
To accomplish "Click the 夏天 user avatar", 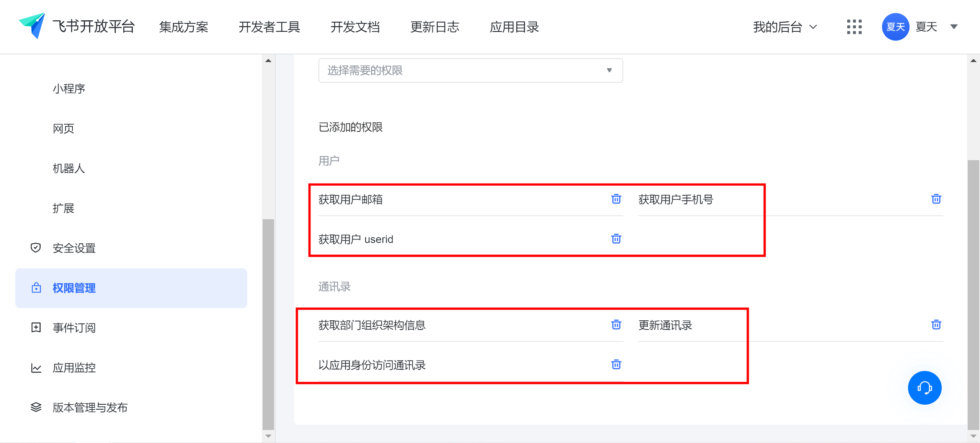I will tap(895, 27).
